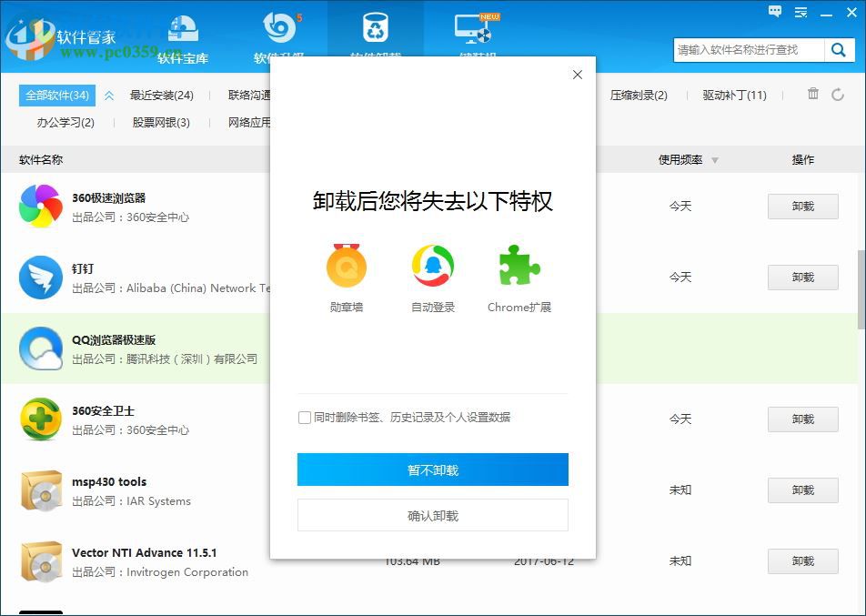Refresh the software list
The image size is (866, 616).
(838, 94)
